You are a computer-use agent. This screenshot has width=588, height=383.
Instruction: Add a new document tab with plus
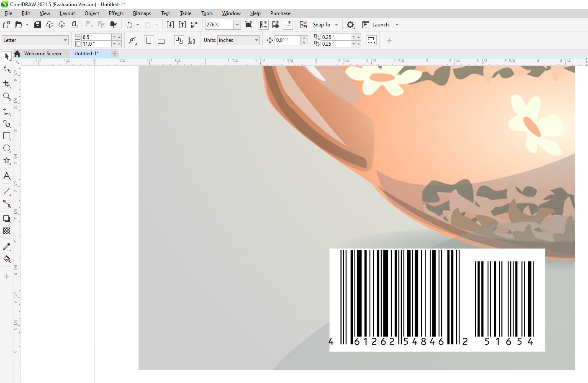coord(115,54)
